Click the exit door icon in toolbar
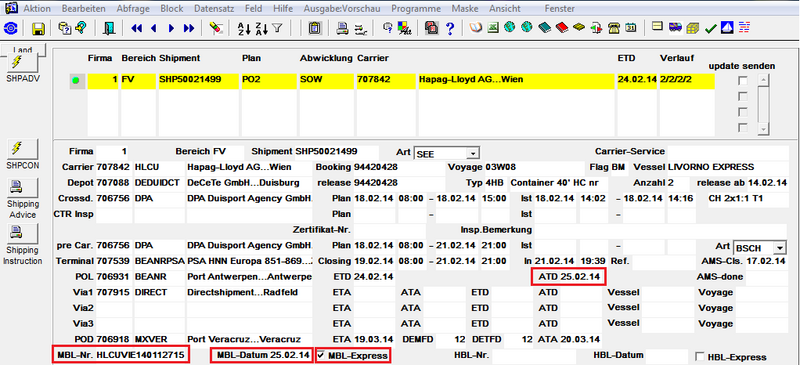The width and height of the screenshot is (800, 365). pos(108,29)
